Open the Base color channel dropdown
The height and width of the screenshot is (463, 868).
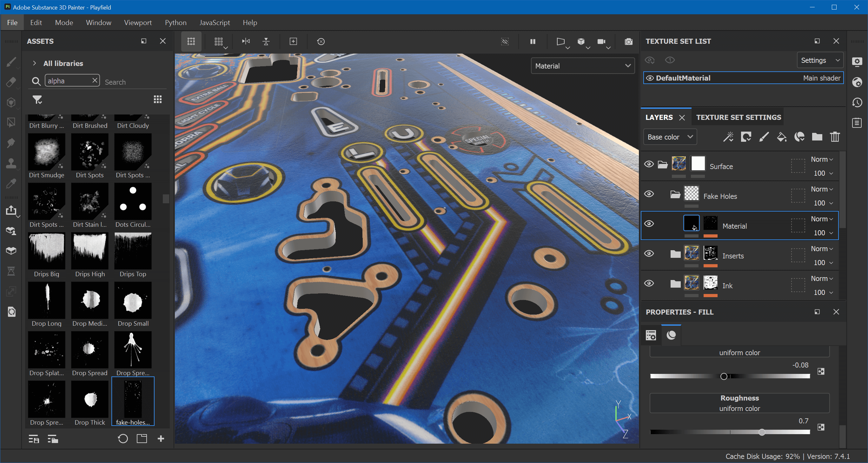(670, 137)
